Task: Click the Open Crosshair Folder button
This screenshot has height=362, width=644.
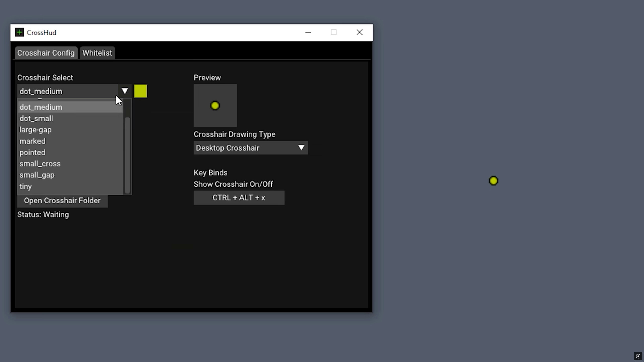Action: [x=62, y=200]
